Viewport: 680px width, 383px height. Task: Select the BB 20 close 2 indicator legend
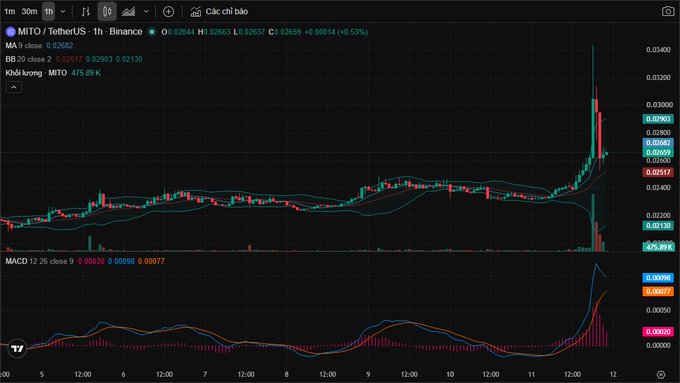[28, 59]
